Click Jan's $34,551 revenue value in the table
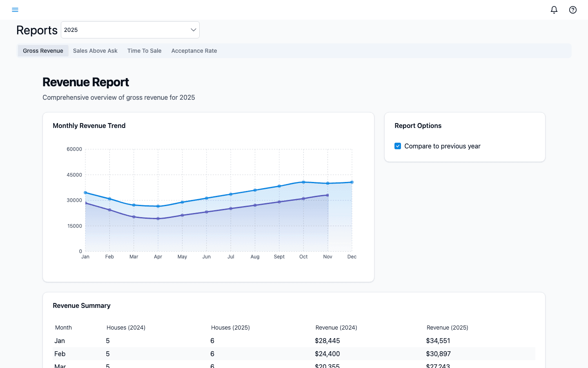The width and height of the screenshot is (588, 368). click(439, 341)
